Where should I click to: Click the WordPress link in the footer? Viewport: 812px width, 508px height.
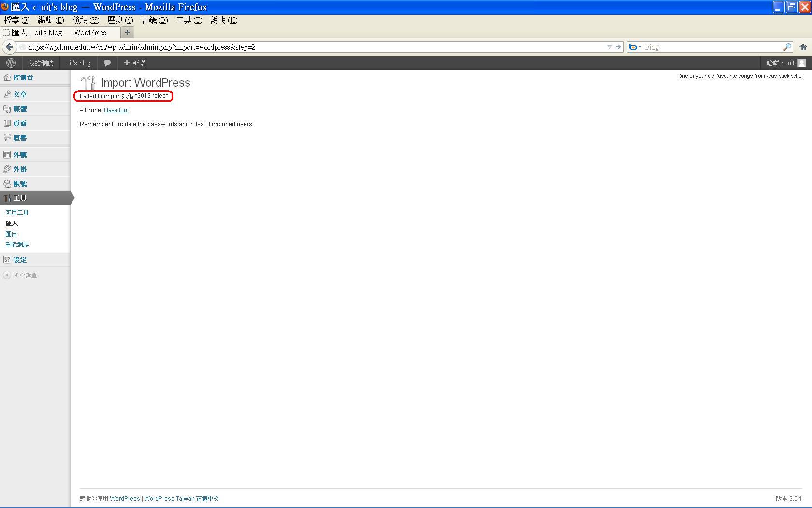[125, 499]
